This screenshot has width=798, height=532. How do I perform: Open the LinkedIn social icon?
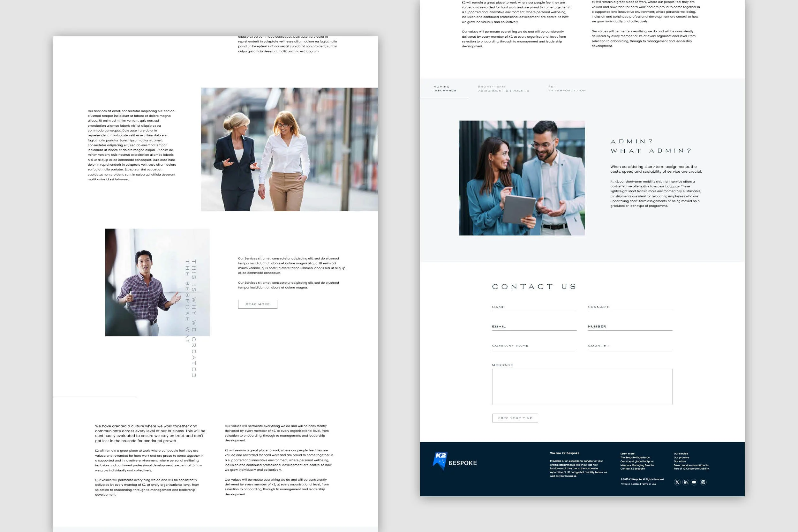[x=685, y=482]
